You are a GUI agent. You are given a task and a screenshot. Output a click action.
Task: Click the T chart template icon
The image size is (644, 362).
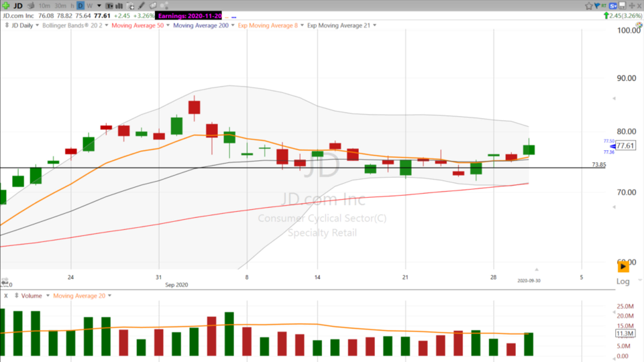tap(109, 6)
